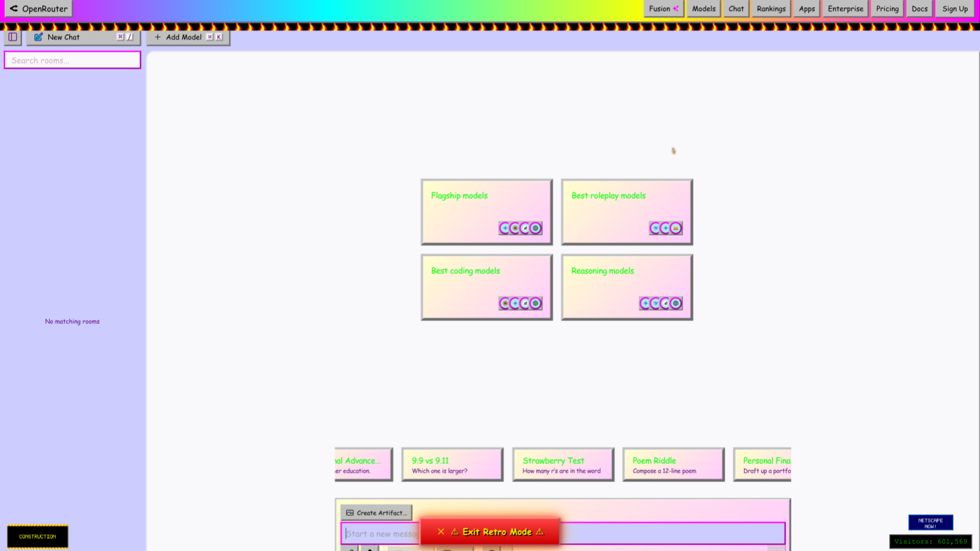Click the Netscape Now badge

(930, 523)
